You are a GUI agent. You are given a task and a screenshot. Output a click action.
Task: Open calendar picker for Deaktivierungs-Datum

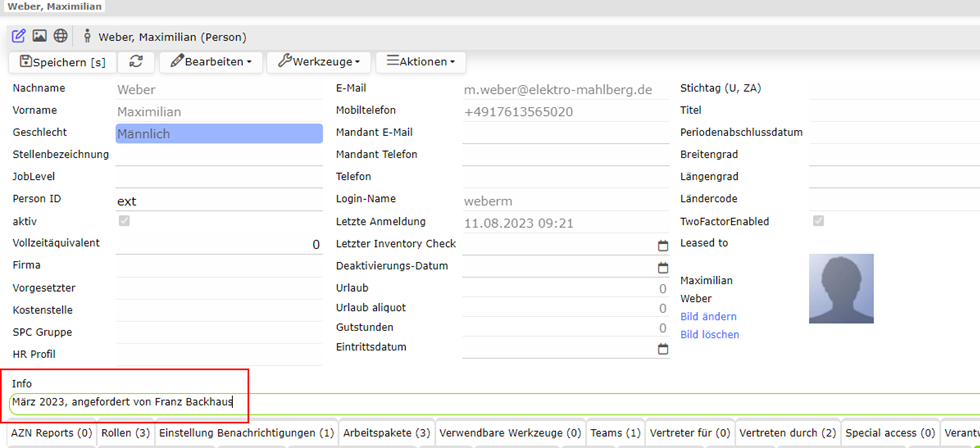pyautogui.click(x=662, y=268)
